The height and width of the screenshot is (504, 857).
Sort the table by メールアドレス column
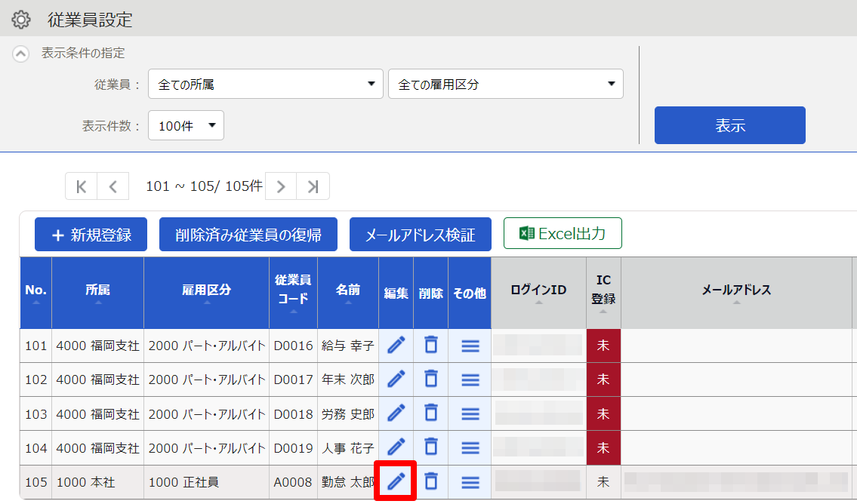pos(736,293)
